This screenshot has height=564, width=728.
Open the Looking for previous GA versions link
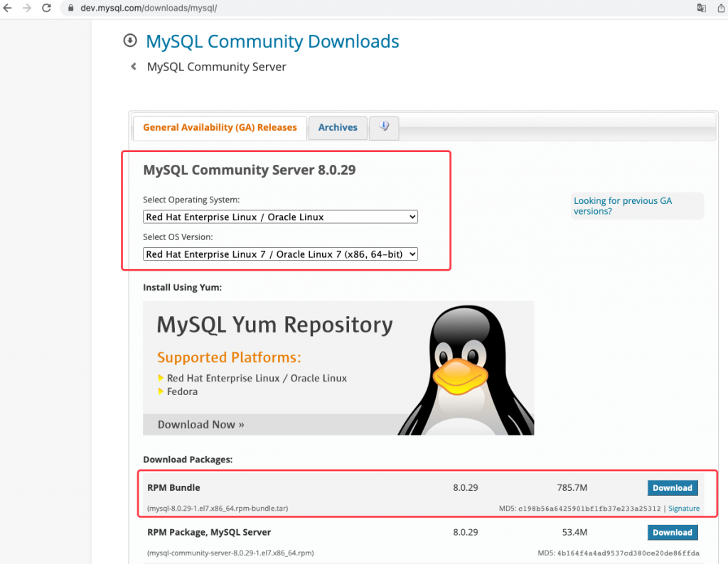click(x=623, y=206)
